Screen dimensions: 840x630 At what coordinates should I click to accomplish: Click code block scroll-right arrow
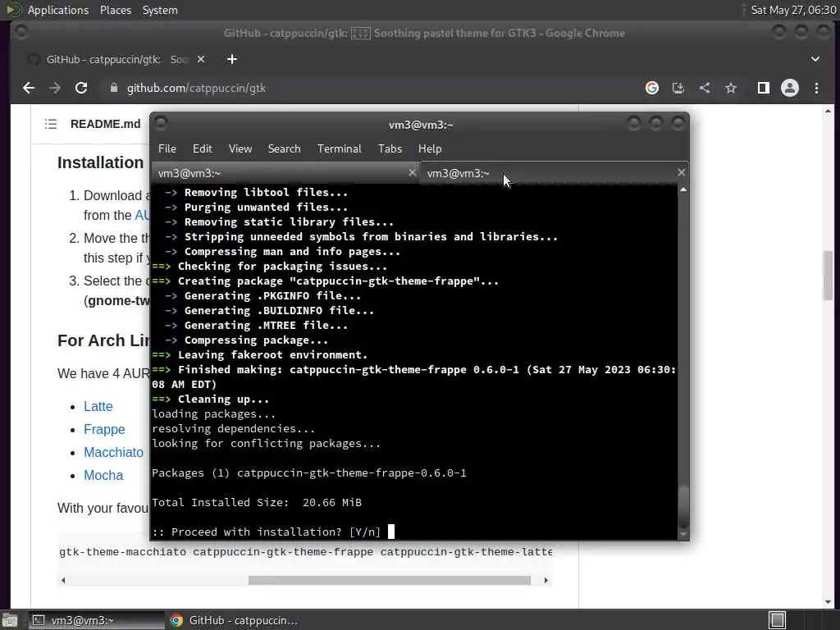pyautogui.click(x=546, y=580)
